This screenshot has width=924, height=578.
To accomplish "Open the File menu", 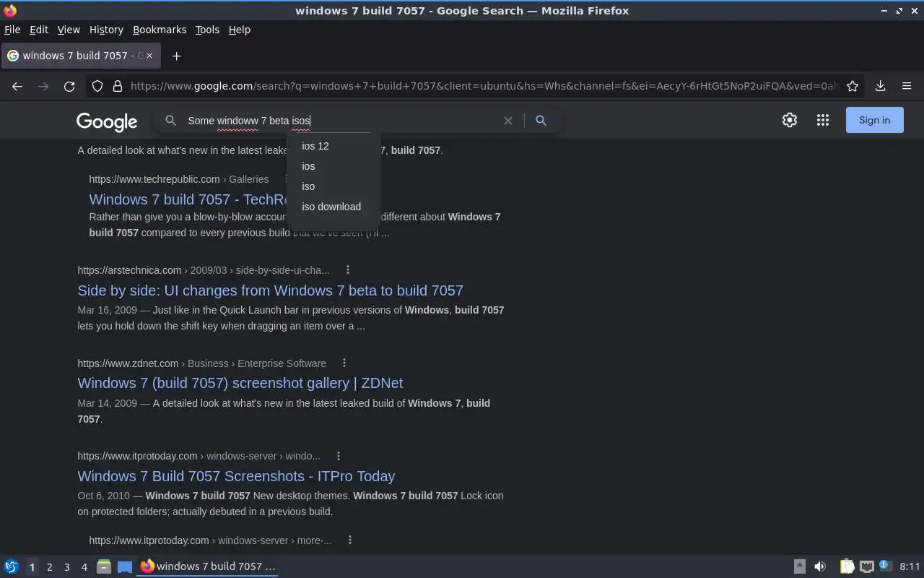I will [x=12, y=30].
